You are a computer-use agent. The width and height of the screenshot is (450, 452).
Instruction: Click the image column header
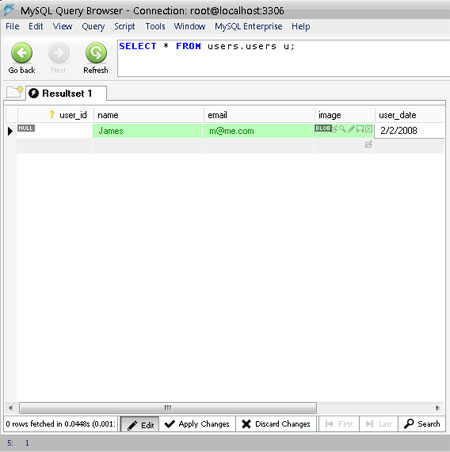[x=345, y=115]
